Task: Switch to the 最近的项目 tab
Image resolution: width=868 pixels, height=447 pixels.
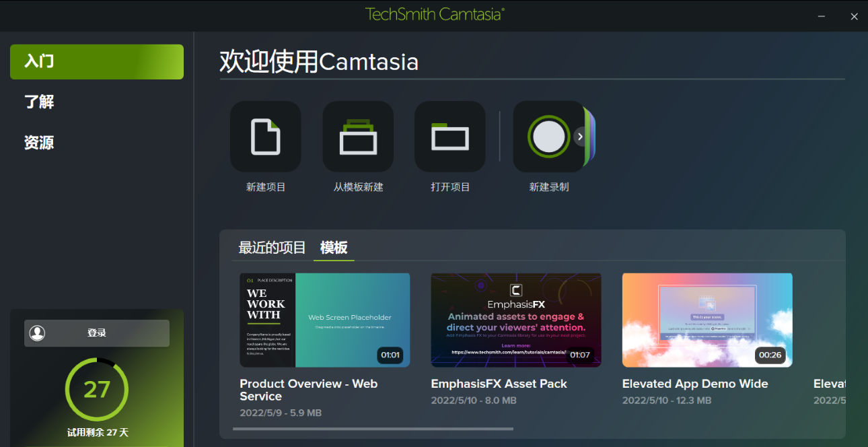Action: coord(272,248)
